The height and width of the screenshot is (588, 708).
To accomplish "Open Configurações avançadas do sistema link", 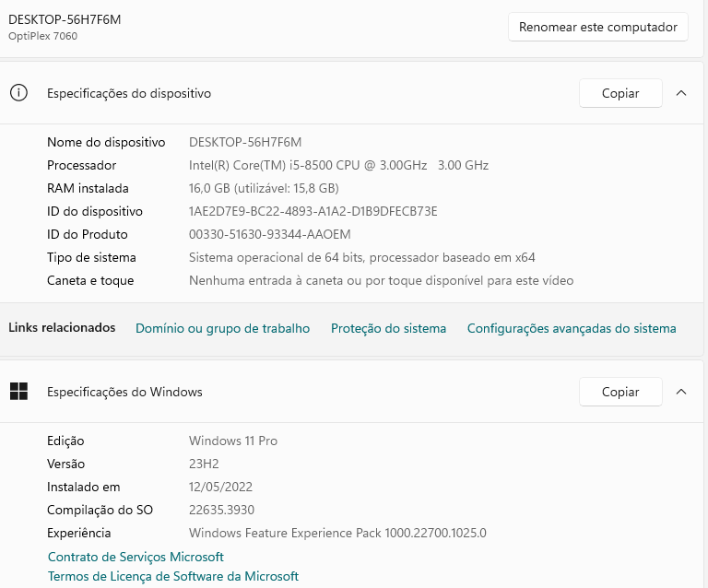I will pyautogui.click(x=572, y=328).
